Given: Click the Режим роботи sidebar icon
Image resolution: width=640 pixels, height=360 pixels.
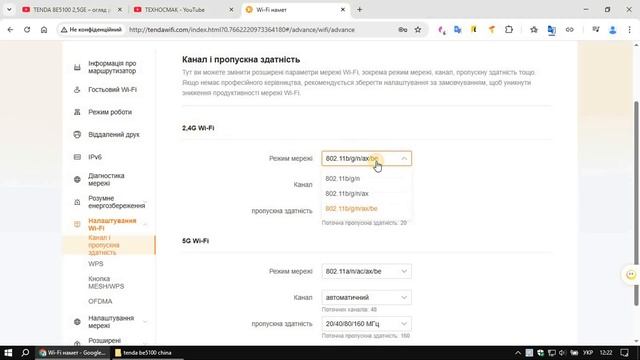Looking at the screenshot, I should point(77,112).
